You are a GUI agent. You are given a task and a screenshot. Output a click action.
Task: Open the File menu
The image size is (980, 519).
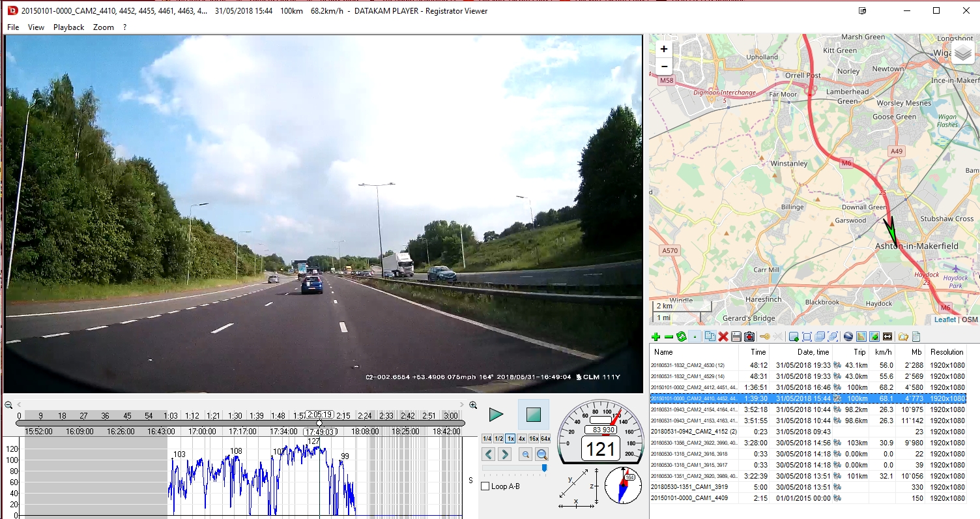point(13,27)
